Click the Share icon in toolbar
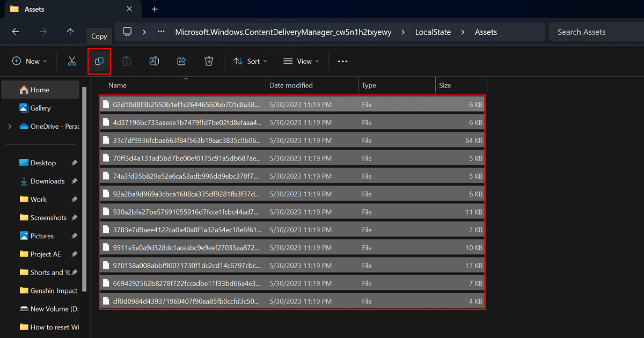The height and width of the screenshot is (338, 644). click(181, 62)
